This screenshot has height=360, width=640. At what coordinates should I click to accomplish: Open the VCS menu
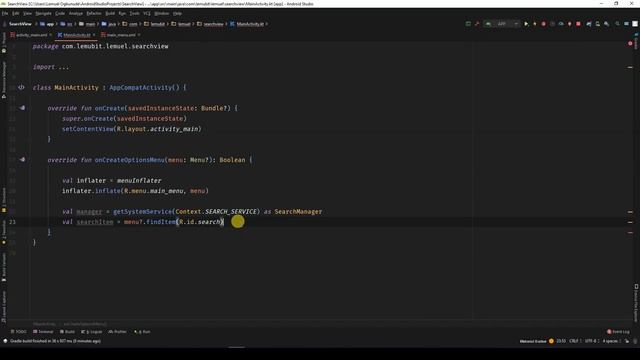[x=147, y=13]
